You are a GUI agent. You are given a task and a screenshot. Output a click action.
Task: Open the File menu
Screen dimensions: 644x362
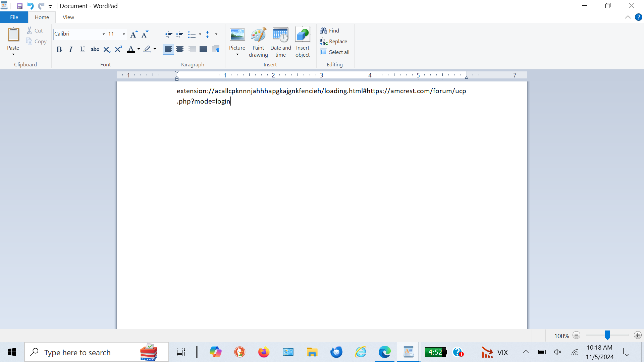14,17
